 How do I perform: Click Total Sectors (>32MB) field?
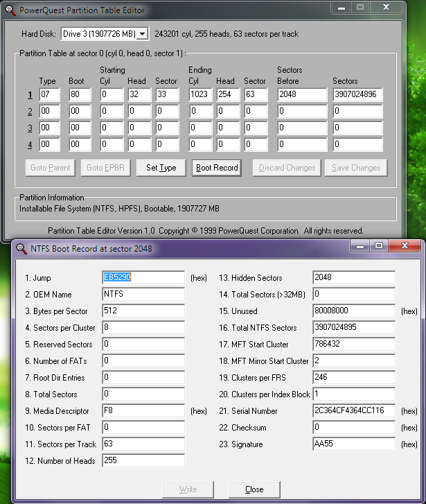pyautogui.click(x=354, y=294)
